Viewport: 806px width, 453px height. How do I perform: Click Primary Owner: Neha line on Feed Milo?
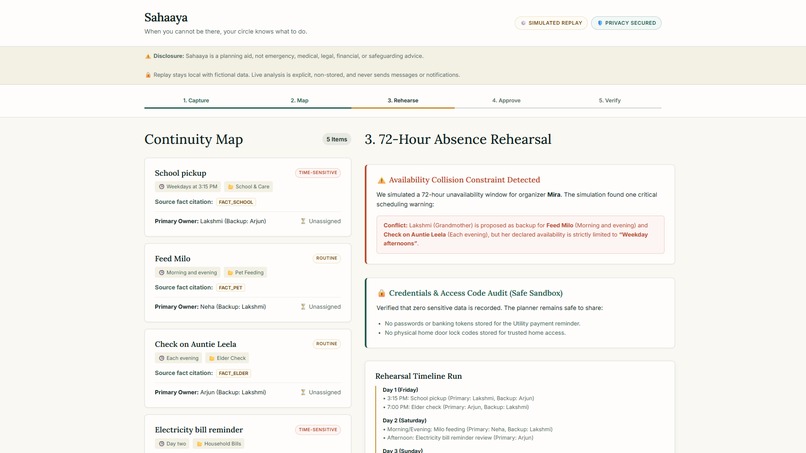[x=210, y=307]
